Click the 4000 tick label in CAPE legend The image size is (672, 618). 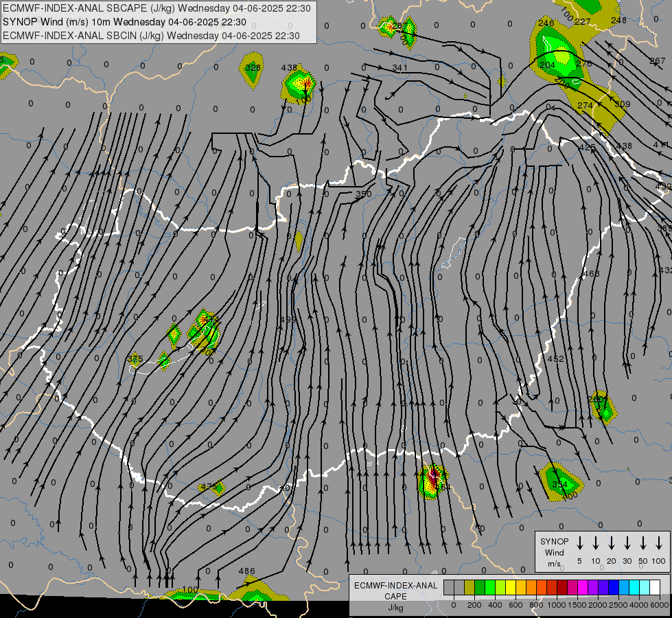[638, 605]
